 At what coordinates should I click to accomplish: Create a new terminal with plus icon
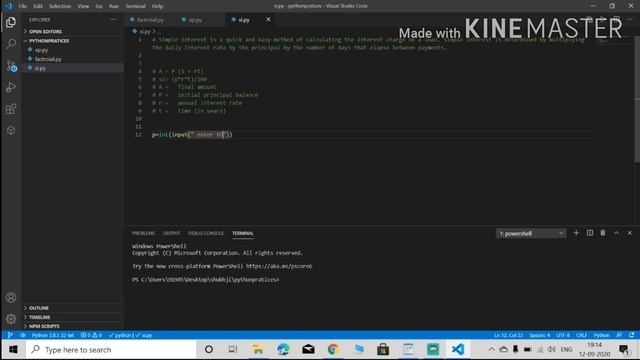(576, 233)
